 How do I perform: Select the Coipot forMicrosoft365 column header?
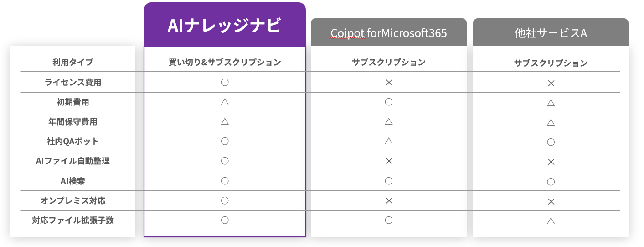388,33
